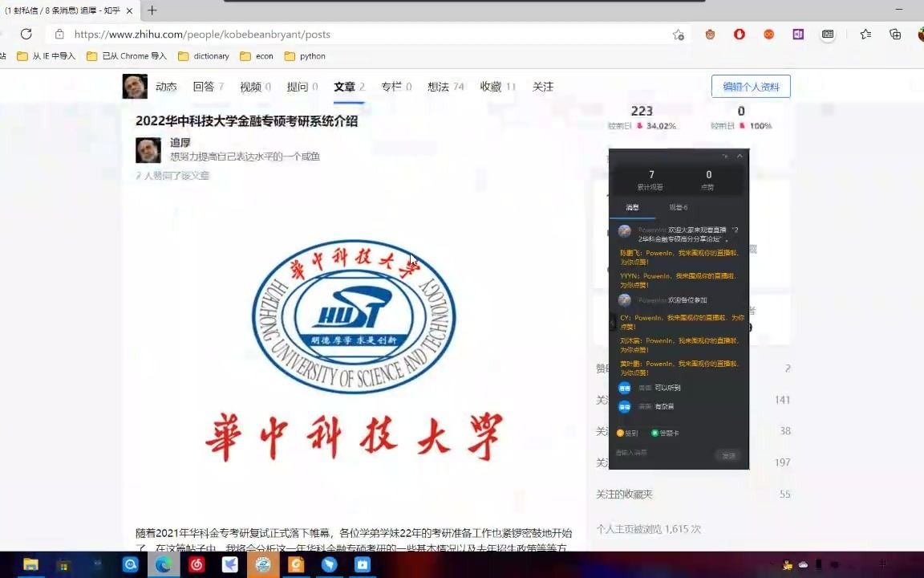
Task: Click the 发送 send button in chat
Action: click(x=729, y=455)
